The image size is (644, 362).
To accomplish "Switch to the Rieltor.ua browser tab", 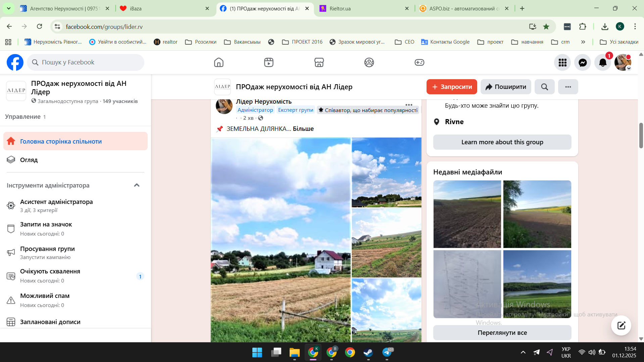I will pos(364,8).
